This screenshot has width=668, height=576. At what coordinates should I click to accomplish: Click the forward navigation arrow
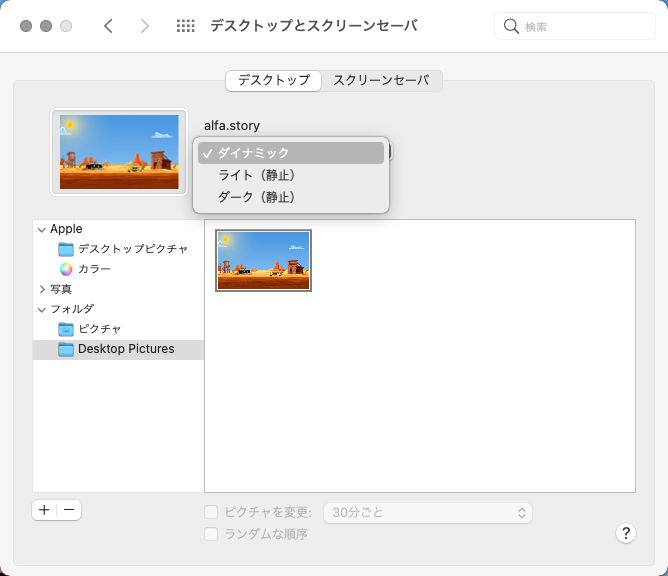pos(145,26)
